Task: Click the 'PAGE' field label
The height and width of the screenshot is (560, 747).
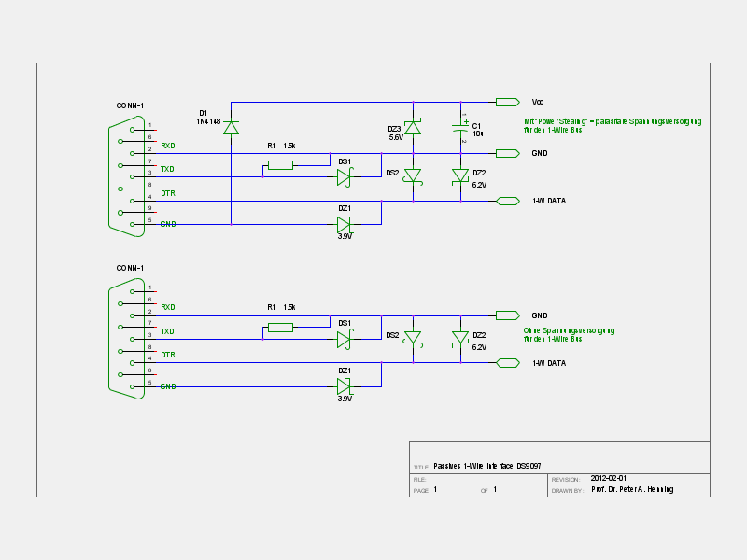Action: 421,491
